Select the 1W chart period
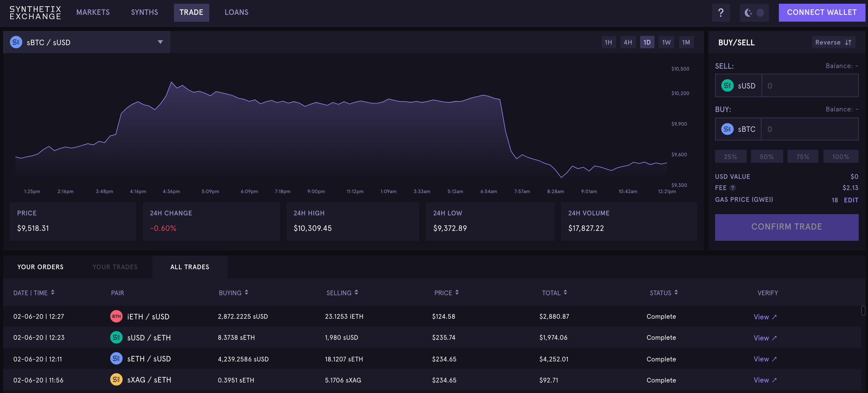Screen dimensions: 868x393 pos(666,42)
